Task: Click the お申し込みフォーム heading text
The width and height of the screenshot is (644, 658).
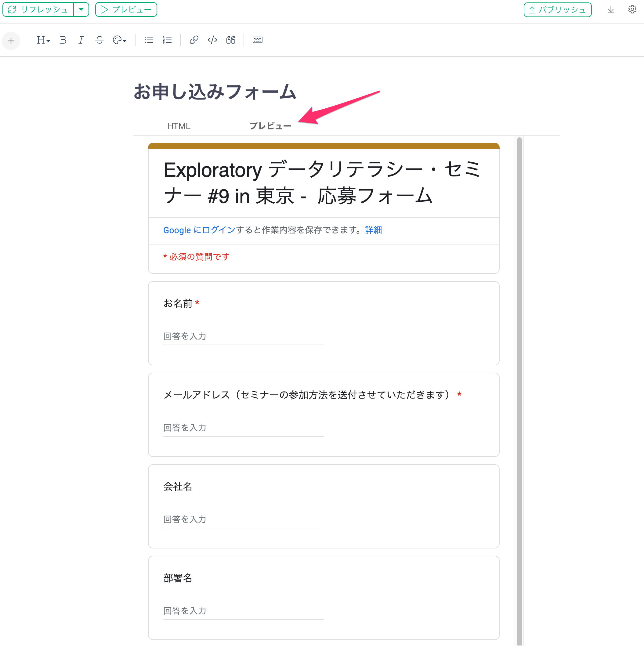Action: pyautogui.click(x=215, y=92)
